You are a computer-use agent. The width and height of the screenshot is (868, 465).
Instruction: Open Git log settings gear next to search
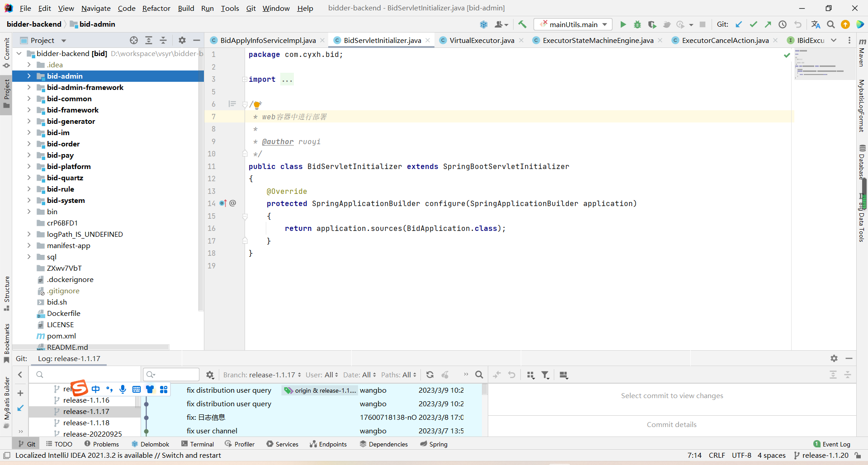pos(210,375)
